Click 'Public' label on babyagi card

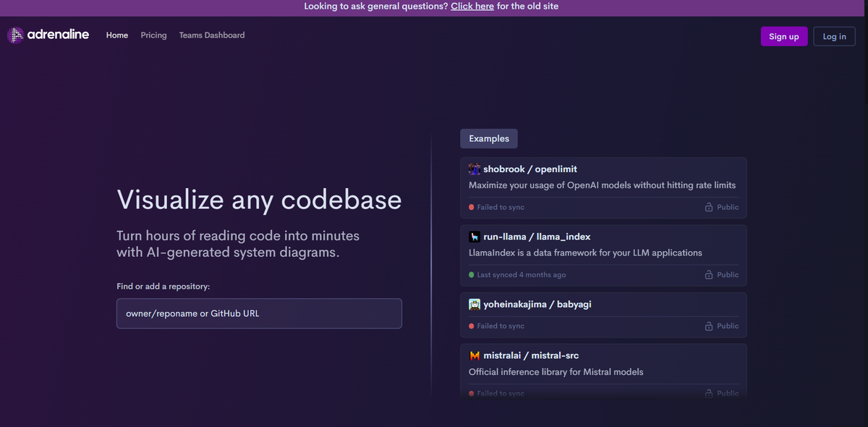[x=728, y=326]
